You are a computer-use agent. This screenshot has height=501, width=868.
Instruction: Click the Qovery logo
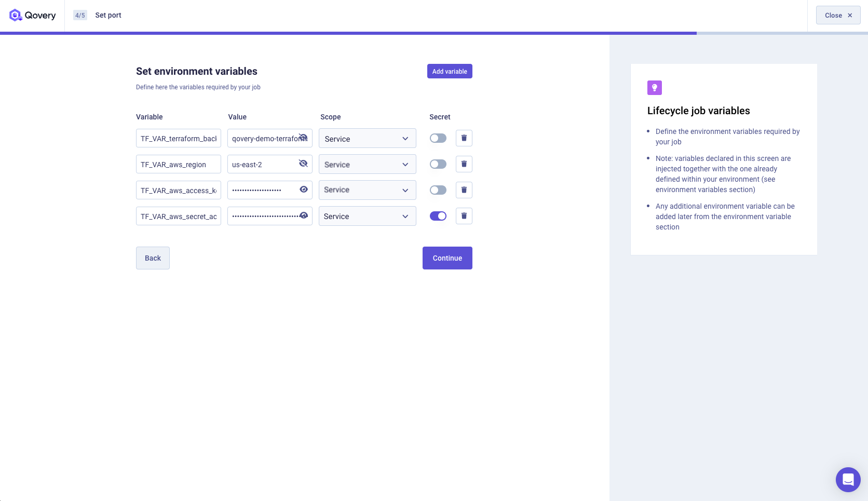click(33, 15)
